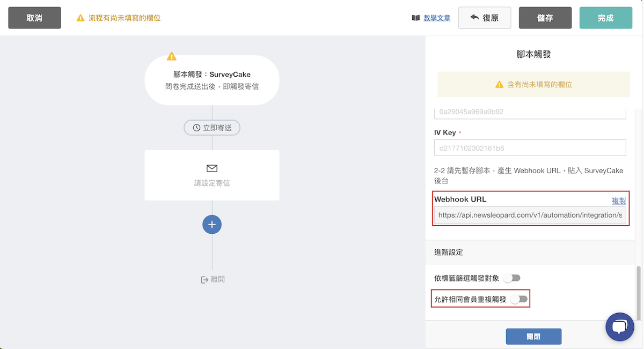This screenshot has height=349, width=644.
Task: Click the 腳本觸發 panel title
Action: tap(533, 54)
